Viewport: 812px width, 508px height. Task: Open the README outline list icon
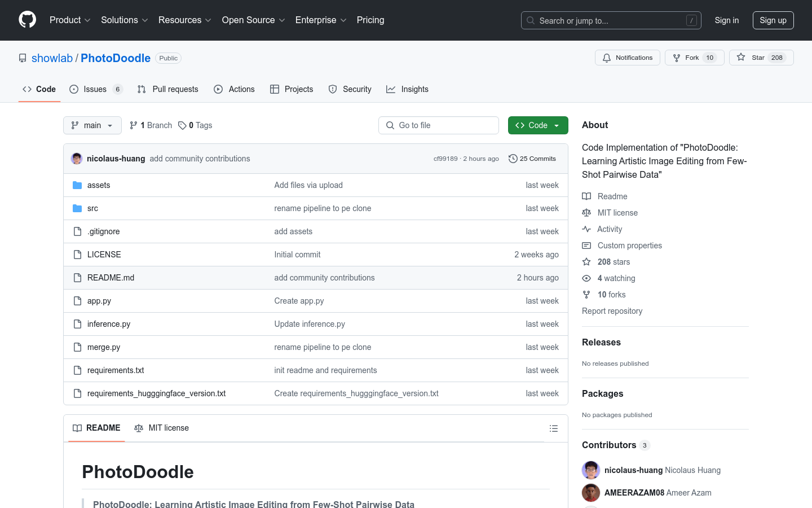(554, 428)
